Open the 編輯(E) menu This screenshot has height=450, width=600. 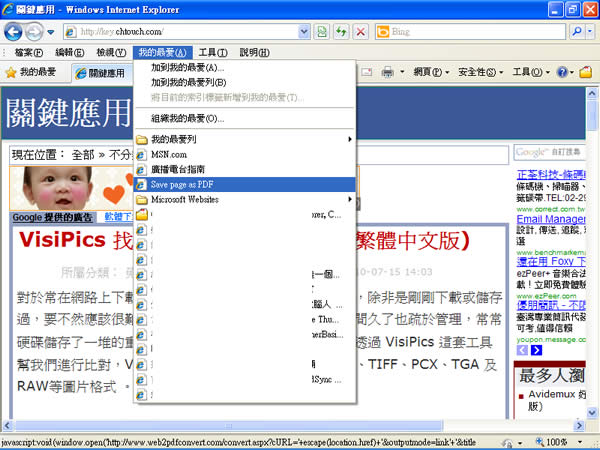coord(70,52)
